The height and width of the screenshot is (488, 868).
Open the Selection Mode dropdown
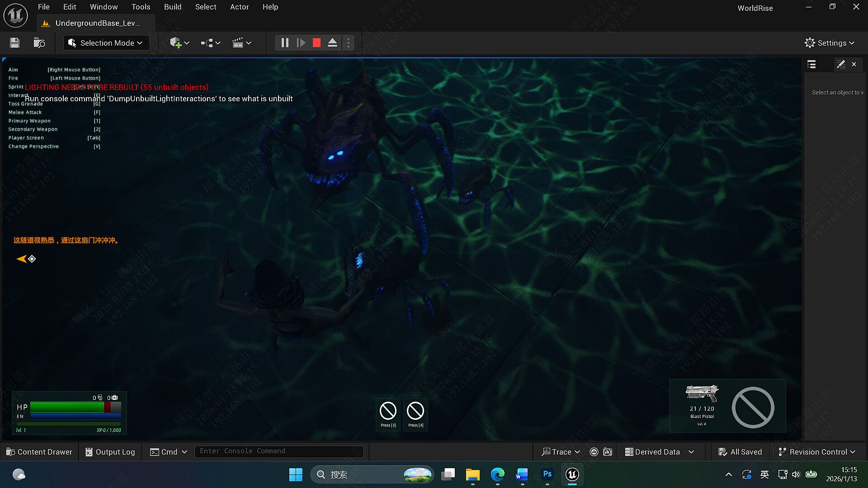[x=106, y=43]
